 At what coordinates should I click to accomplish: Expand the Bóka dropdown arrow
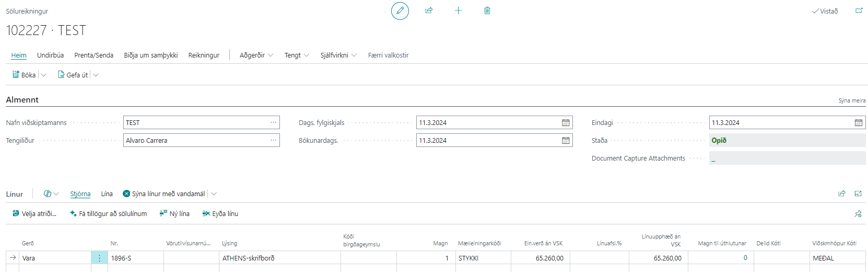pos(44,75)
